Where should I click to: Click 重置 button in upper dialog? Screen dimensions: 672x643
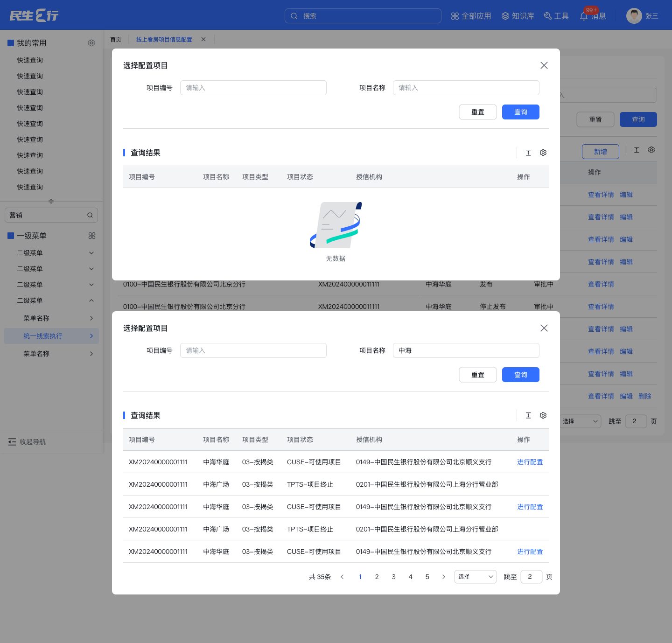tap(478, 112)
